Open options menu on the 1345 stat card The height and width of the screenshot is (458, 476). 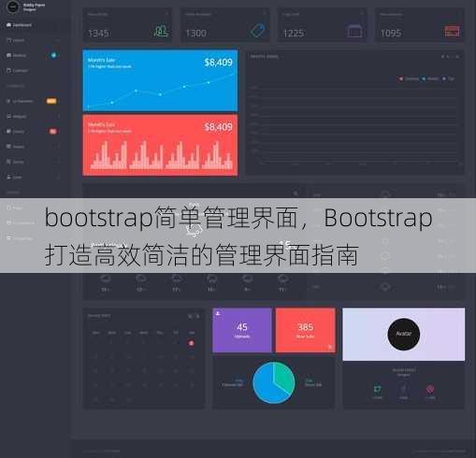point(167,14)
